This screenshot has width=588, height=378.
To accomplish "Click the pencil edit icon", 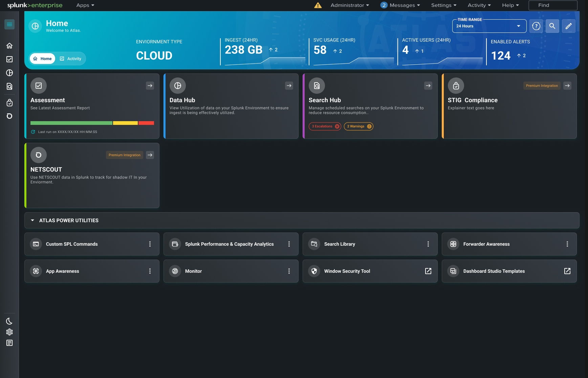I will tap(569, 26).
